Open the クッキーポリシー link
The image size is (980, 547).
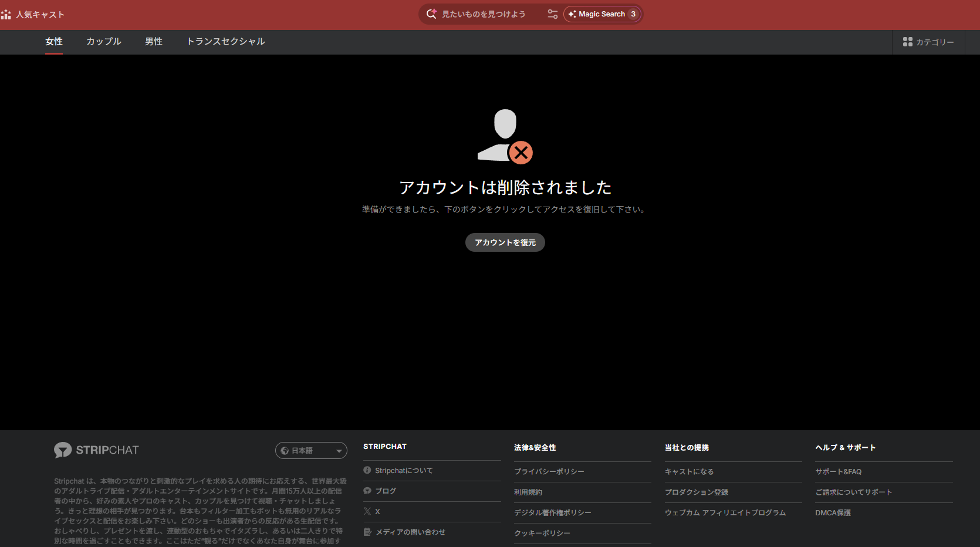coord(542,534)
